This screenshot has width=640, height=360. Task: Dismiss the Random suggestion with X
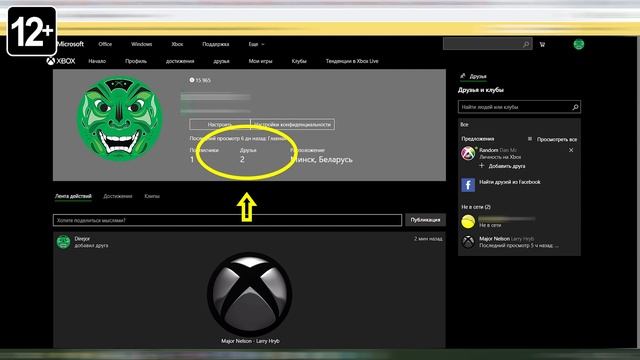[571, 150]
